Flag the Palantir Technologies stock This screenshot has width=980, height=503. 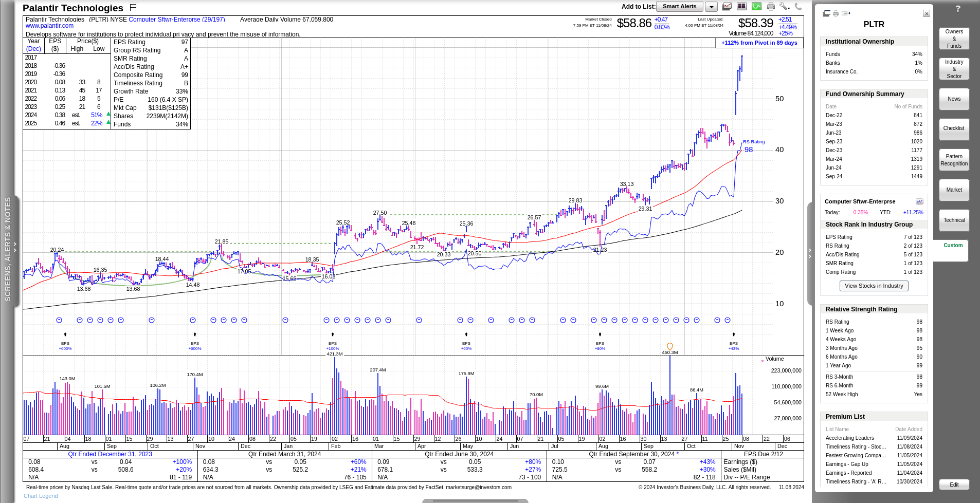[133, 7]
